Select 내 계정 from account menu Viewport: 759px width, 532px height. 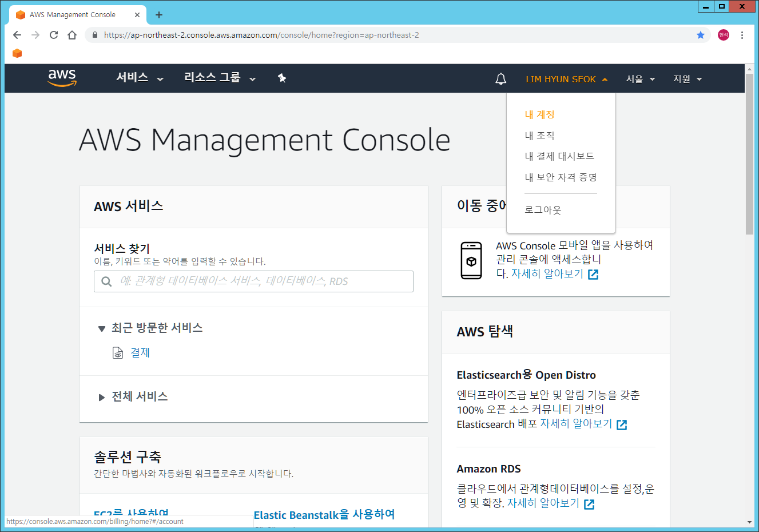[539, 114]
